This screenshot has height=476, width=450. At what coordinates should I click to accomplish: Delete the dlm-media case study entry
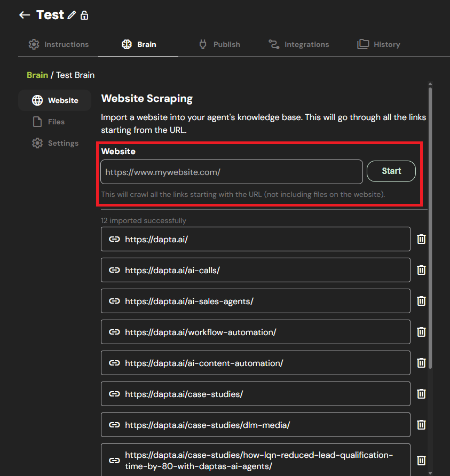(x=421, y=425)
